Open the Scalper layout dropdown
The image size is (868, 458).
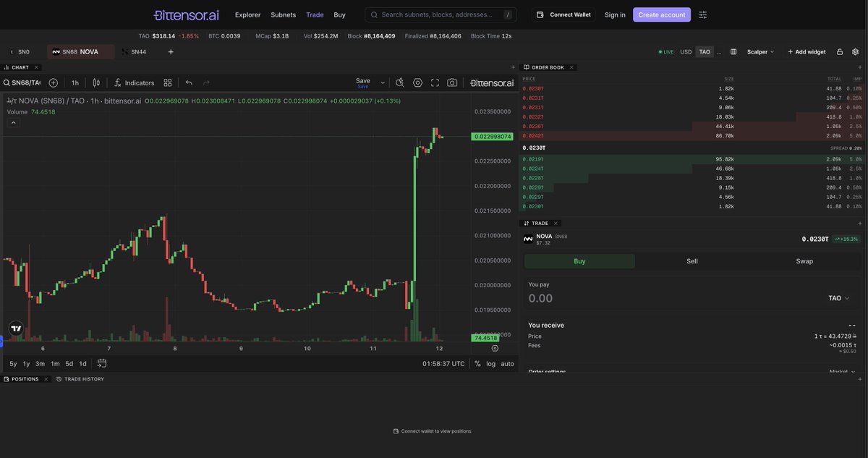760,52
